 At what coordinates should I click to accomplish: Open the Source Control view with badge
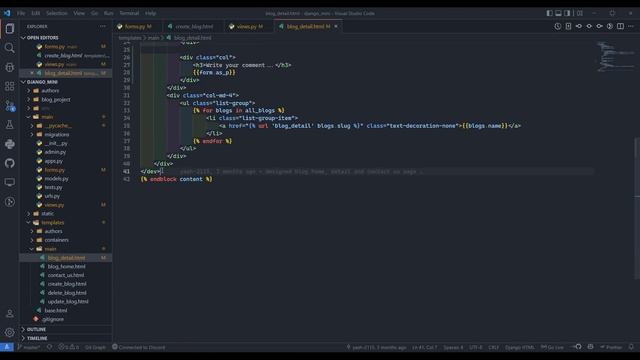(x=10, y=106)
